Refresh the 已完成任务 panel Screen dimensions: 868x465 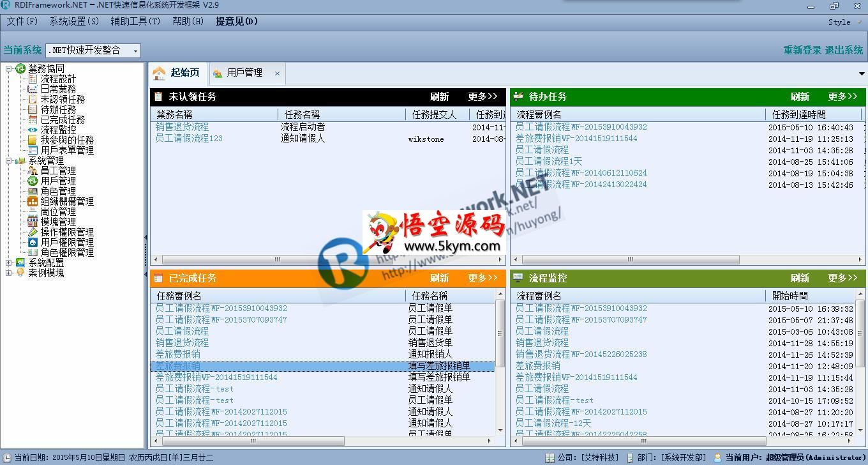point(439,278)
